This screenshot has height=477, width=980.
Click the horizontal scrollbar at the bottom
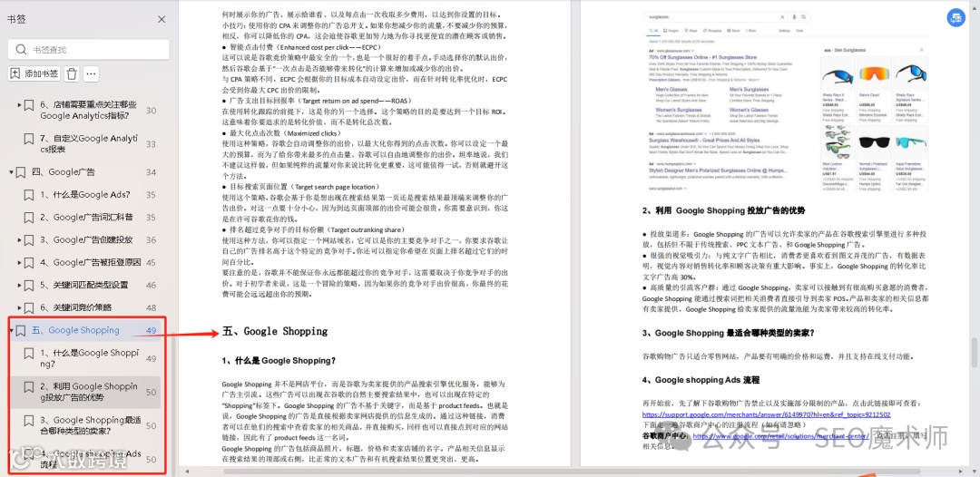point(572,472)
